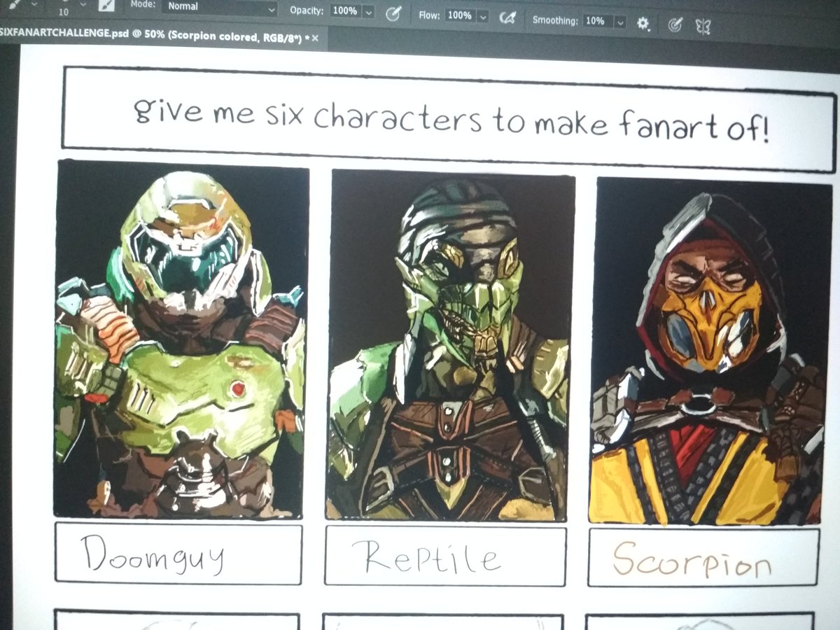Toggle pressure for size target icon
The height and width of the screenshot is (630, 840).
[x=675, y=26]
